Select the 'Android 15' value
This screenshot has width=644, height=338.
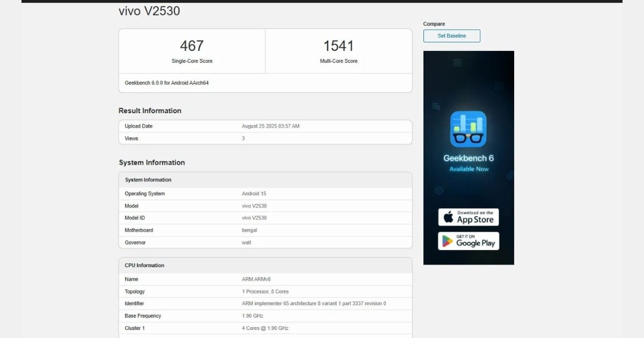tap(254, 194)
